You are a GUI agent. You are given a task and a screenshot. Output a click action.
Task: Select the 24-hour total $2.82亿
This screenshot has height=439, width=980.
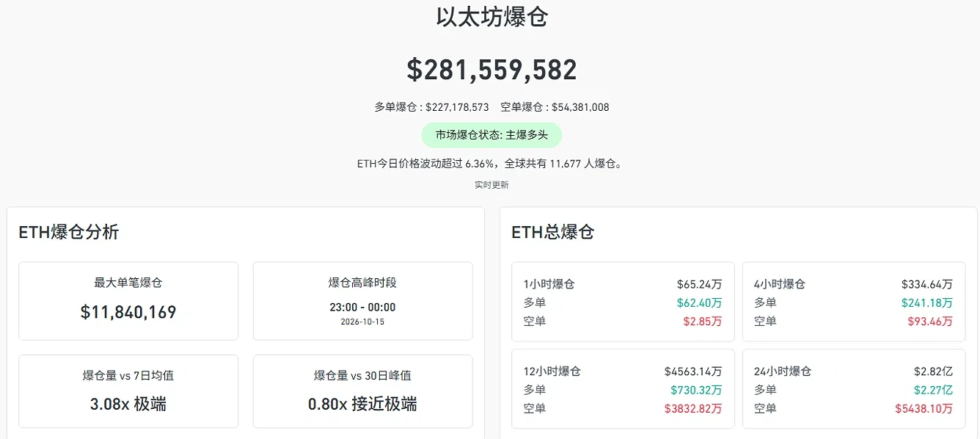933,371
